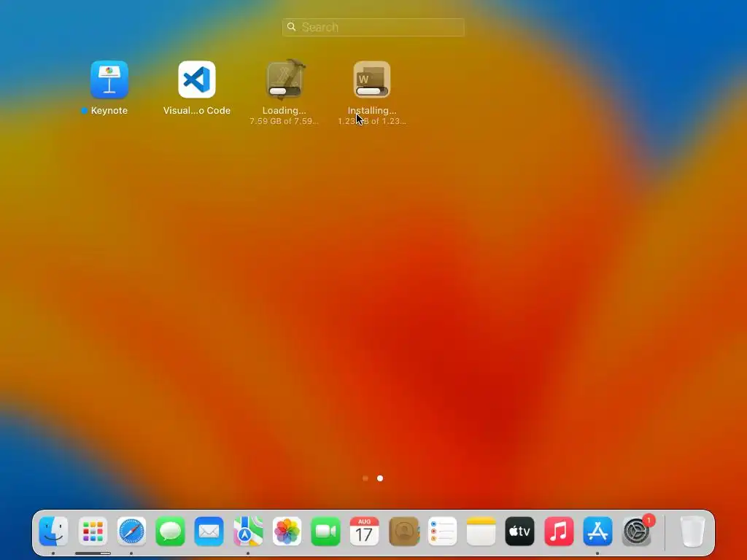Open Notes from the Dock
The image size is (747, 560).
(x=481, y=531)
